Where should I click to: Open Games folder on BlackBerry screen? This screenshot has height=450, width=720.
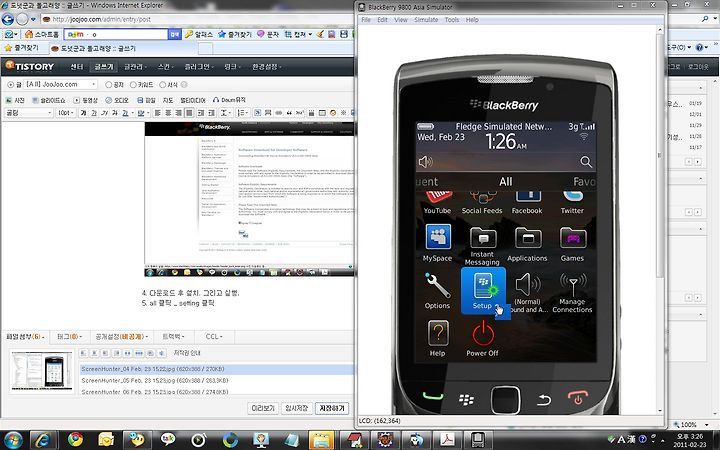(572, 244)
